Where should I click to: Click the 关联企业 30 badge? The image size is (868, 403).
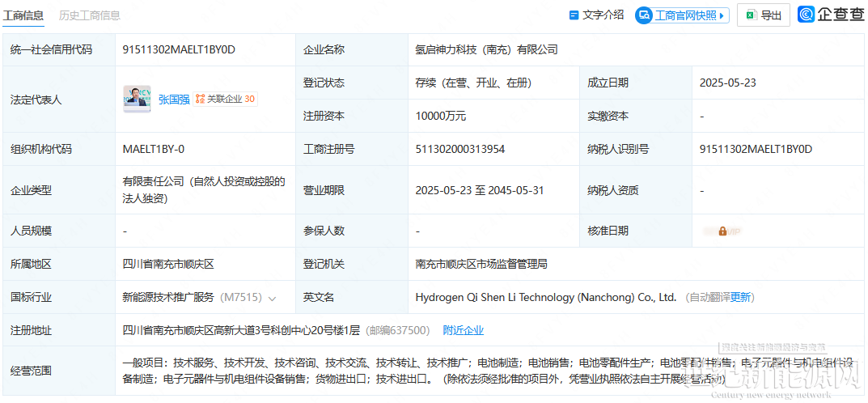click(x=226, y=100)
